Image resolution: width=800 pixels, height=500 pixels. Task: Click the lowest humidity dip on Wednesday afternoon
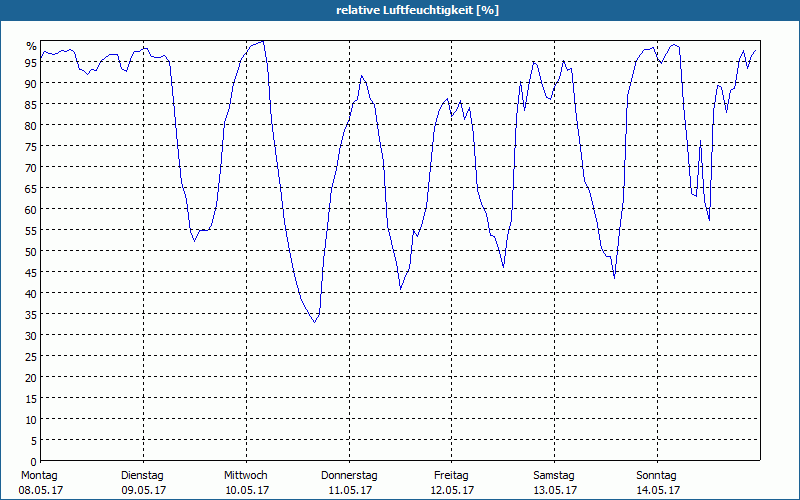[314, 322]
